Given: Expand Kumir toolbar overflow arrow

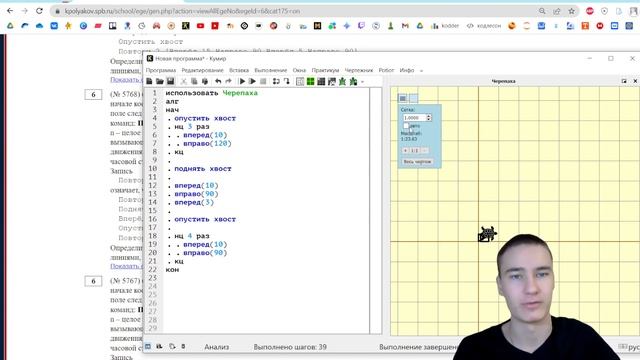Looking at the screenshot, I should 362,82.
